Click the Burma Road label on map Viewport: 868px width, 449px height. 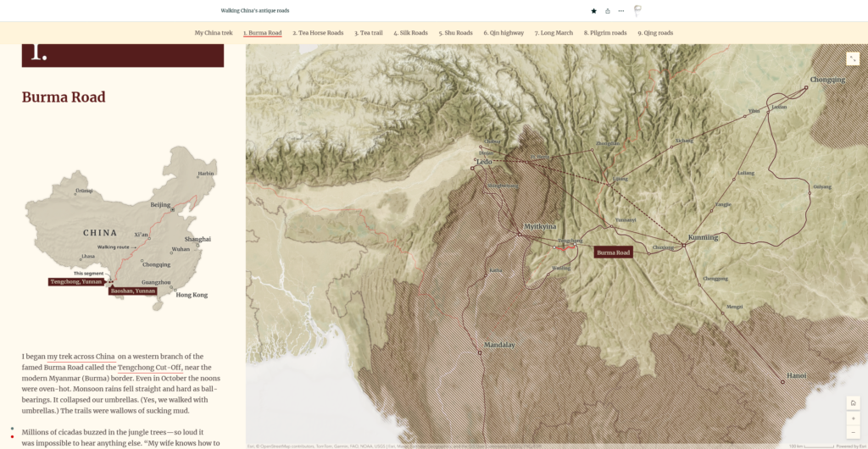point(613,252)
